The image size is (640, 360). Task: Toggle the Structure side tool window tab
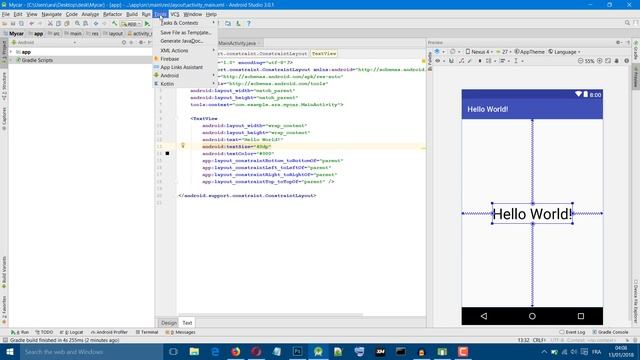pyautogui.click(x=4, y=86)
